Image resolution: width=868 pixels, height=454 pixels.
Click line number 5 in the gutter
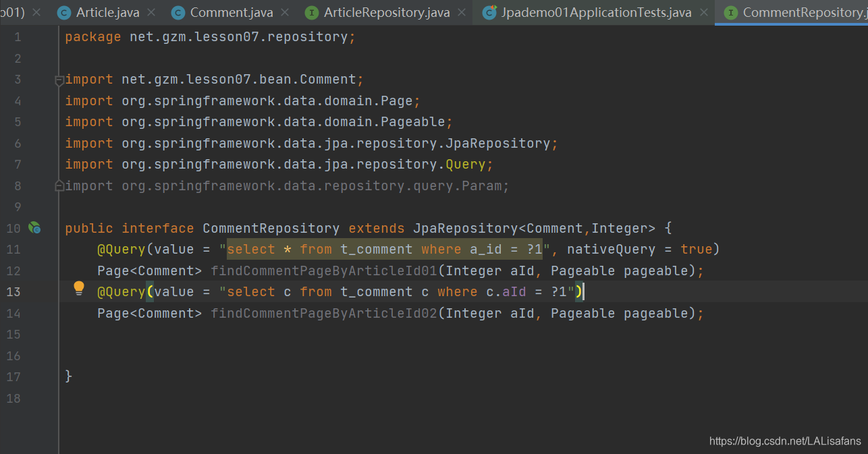pyautogui.click(x=18, y=122)
